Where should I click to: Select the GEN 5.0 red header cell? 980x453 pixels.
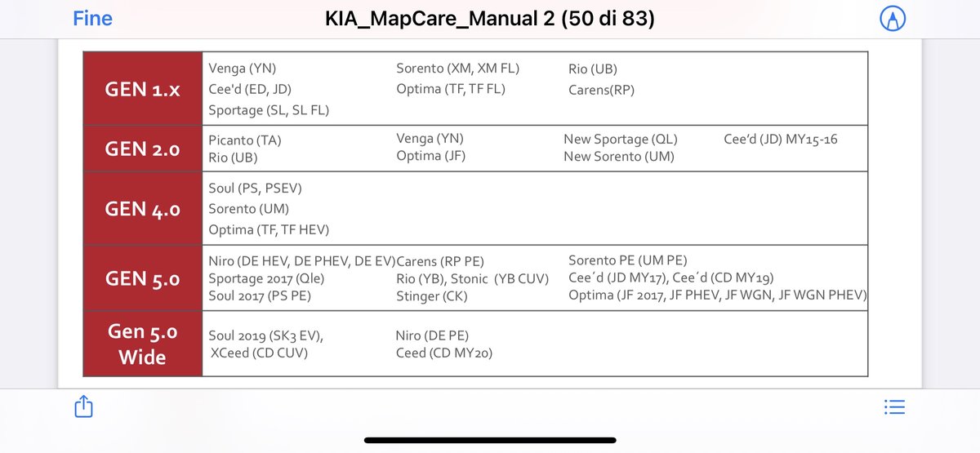click(x=143, y=278)
